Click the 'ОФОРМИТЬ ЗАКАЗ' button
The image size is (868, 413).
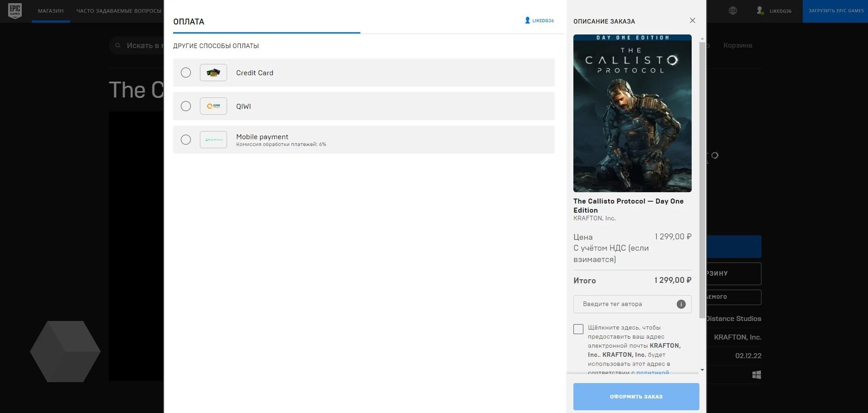coord(636,397)
